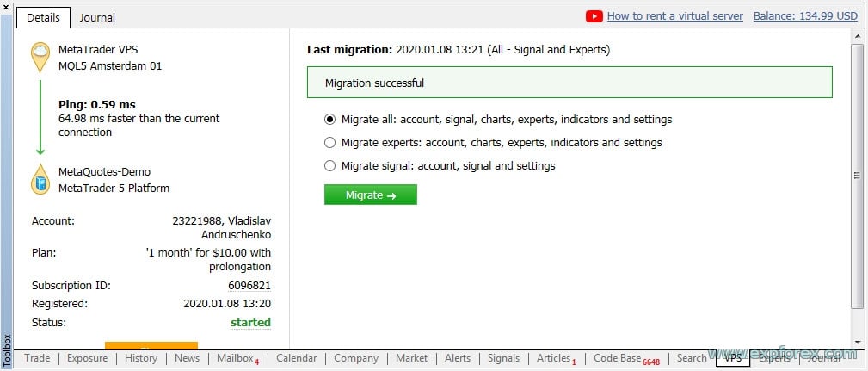Open the Search tab

[692, 358]
